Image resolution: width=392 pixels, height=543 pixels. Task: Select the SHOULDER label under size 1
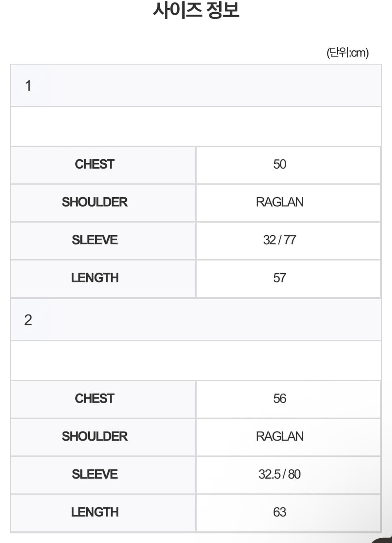tap(95, 202)
